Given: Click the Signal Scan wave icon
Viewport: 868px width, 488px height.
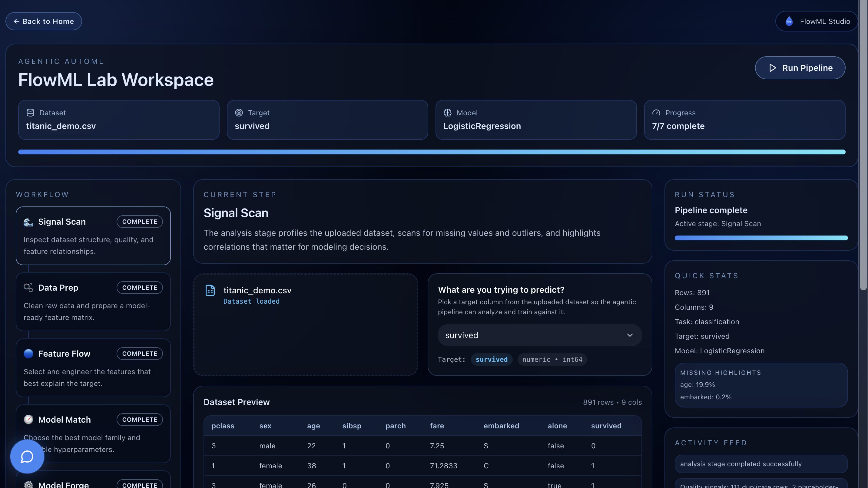Looking at the screenshot, I should coord(28,222).
